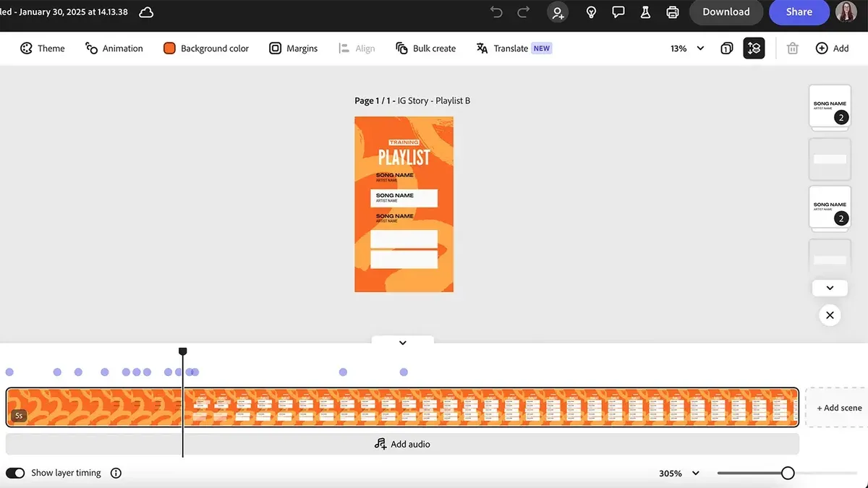The width and height of the screenshot is (868, 488).
Task: Select the first SONG NAME layer thumbnail
Action: (x=830, y=106)
